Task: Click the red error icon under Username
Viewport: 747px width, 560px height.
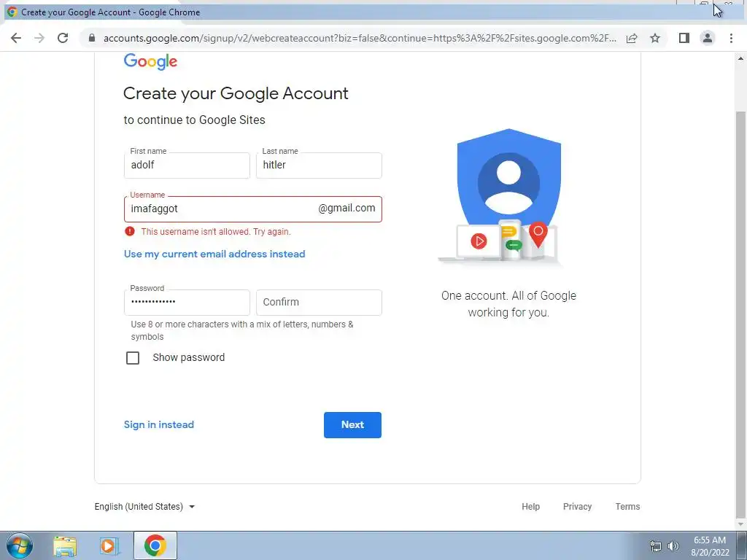Action: (130, 231)
